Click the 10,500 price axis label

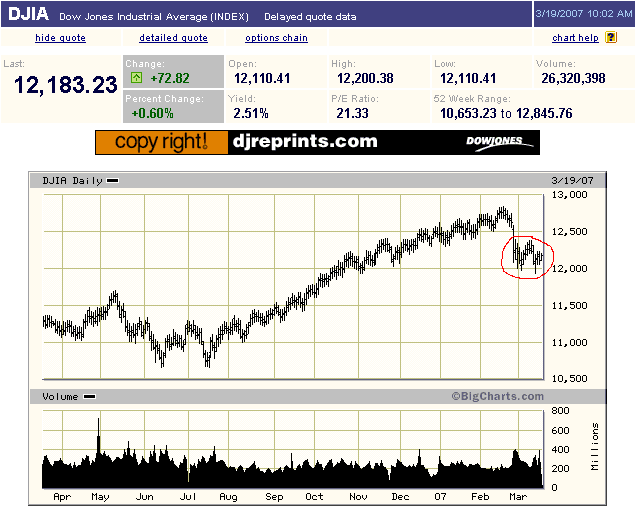[x=569, y=378]
